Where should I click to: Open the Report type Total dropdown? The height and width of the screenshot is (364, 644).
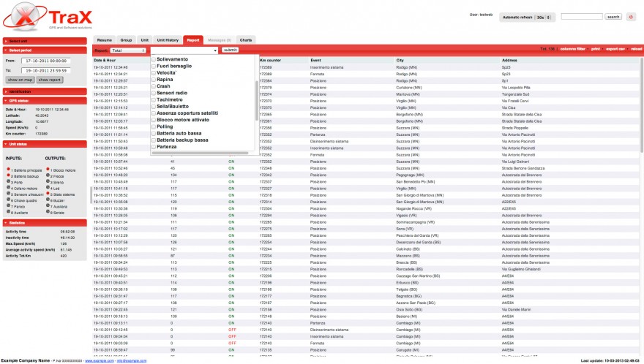(128, 50)
